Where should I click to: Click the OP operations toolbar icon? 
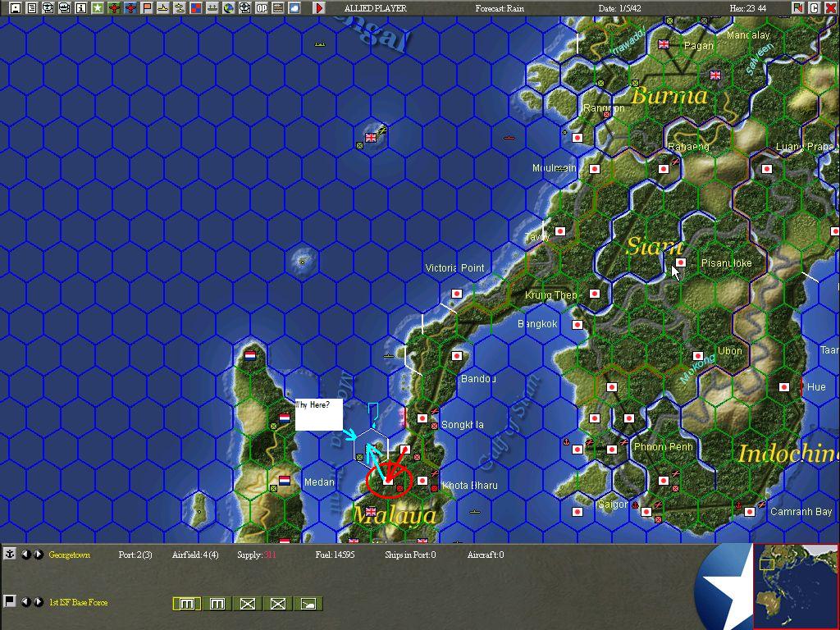point(262,8)
